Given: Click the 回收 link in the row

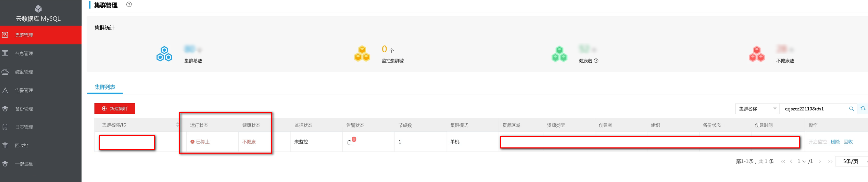Looking at the screenshot, I should coord(848,142).
